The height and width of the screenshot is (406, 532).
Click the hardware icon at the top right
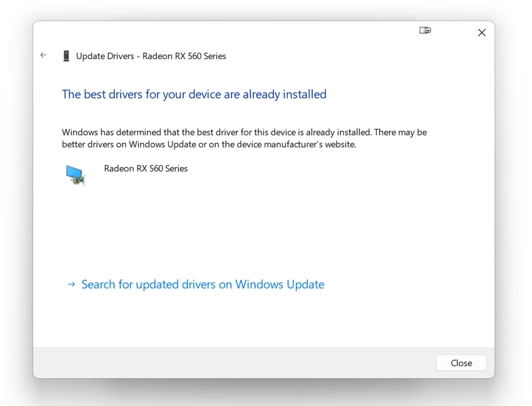coord(425,30)
